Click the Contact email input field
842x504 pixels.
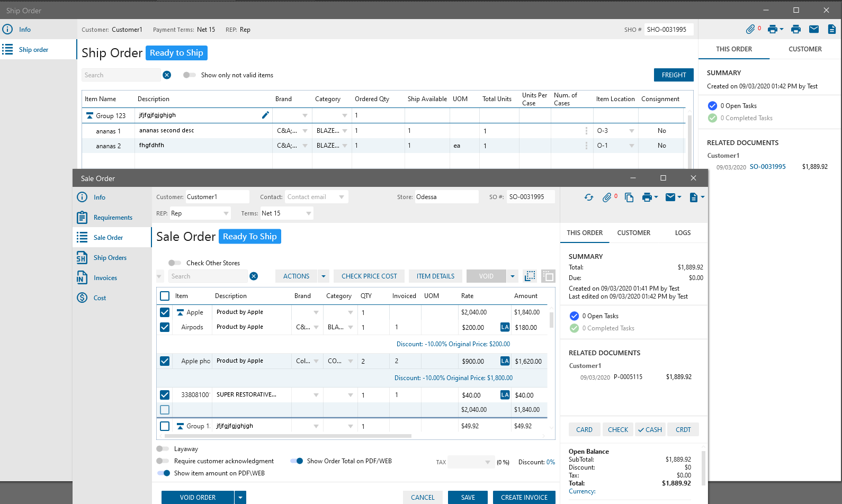[311, 197]
